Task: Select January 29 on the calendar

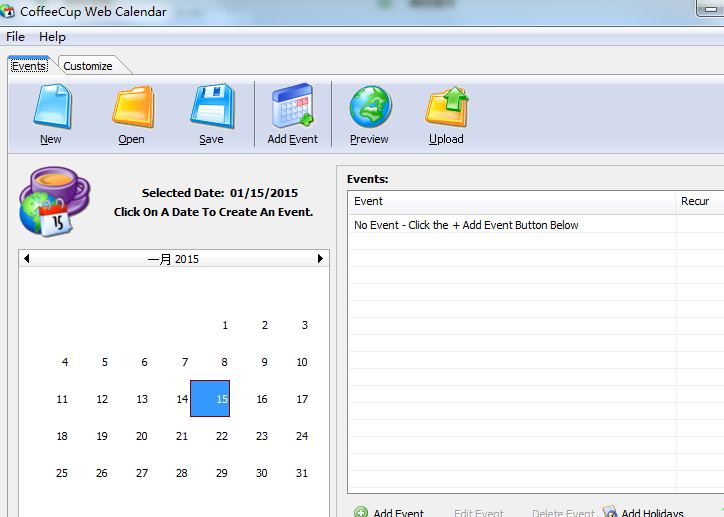Action: point(222,473)
